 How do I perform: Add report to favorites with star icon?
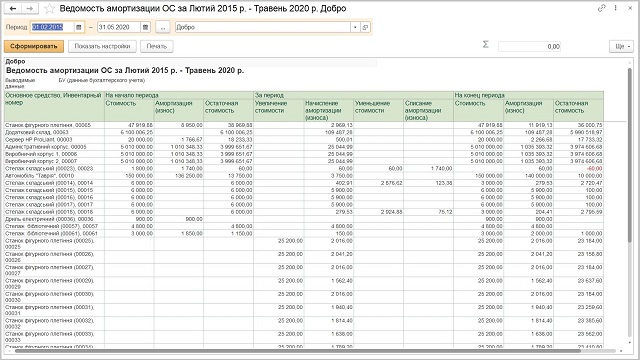pyautogui.click(x=49, y=8)
